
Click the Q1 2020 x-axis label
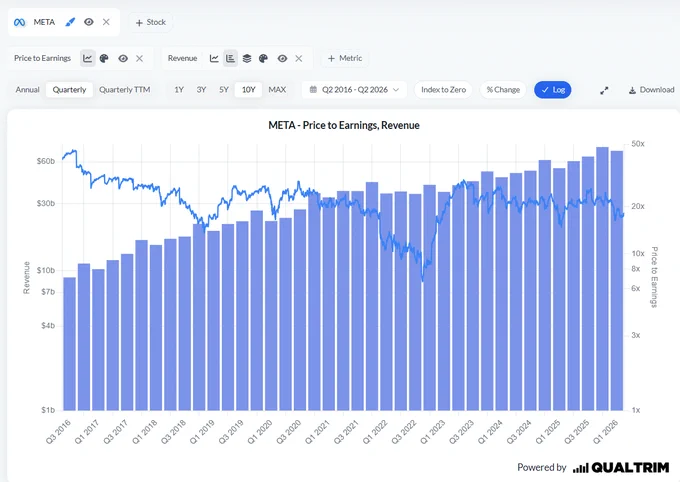(259, 432)
